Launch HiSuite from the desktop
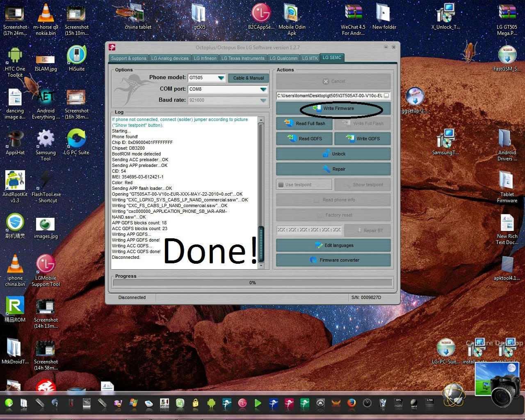 click(77, 58)
